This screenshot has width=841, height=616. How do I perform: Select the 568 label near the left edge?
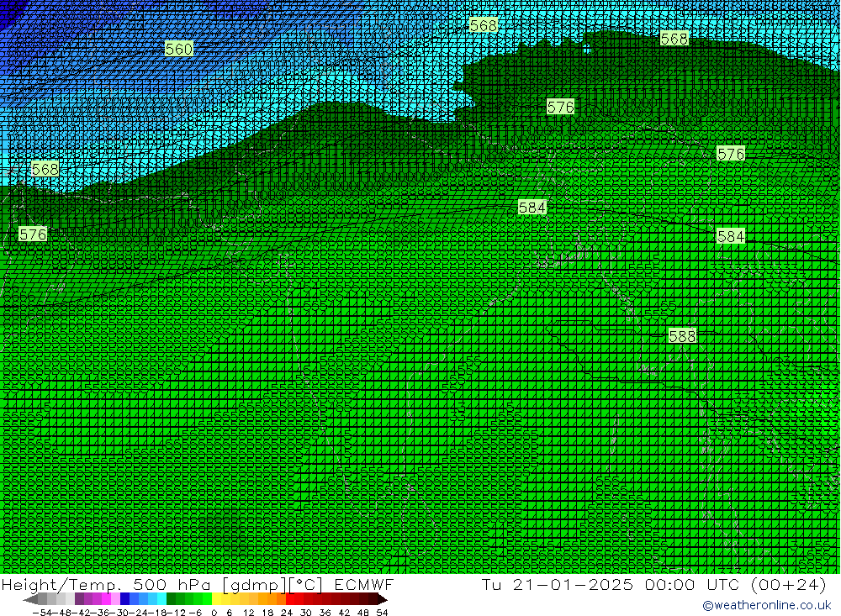(x=45, y=170)
